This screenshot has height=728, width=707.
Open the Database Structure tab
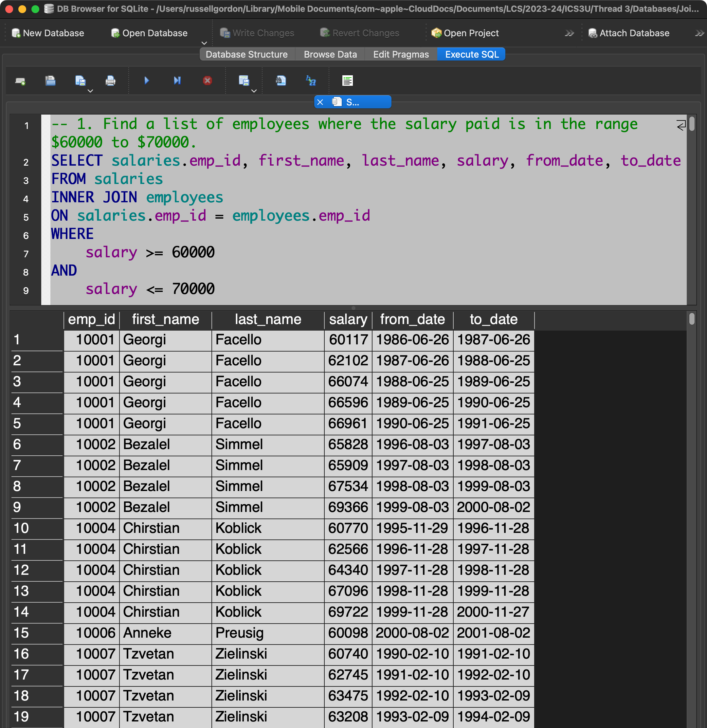coord(246,54)
